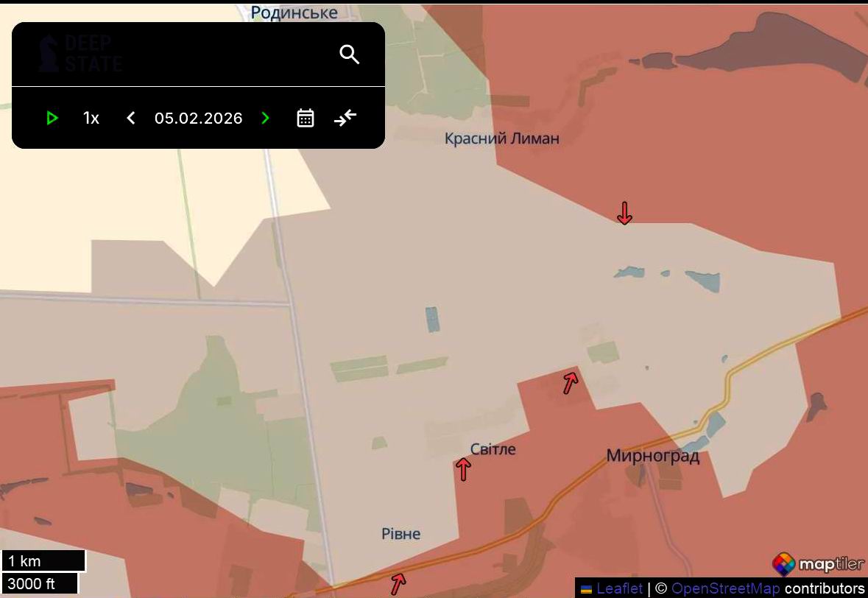Step to the next date
868x598 pixels.
point(264,118)
